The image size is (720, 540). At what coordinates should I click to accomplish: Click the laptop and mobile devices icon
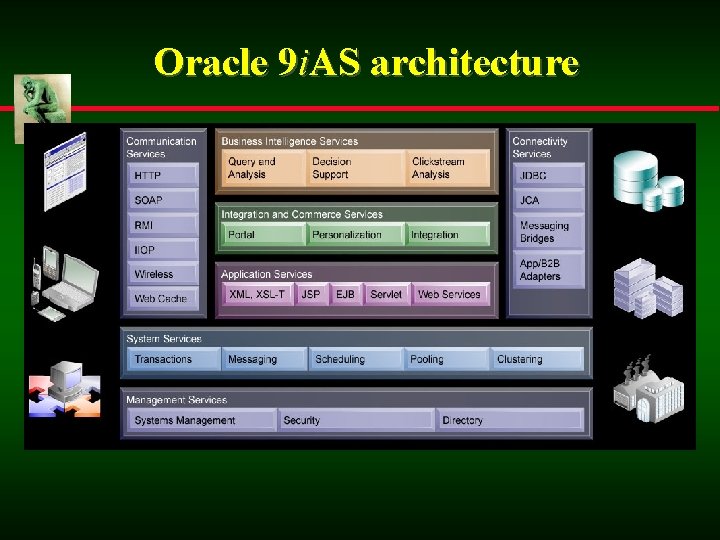pyautogui.click(x=65, y=284)
